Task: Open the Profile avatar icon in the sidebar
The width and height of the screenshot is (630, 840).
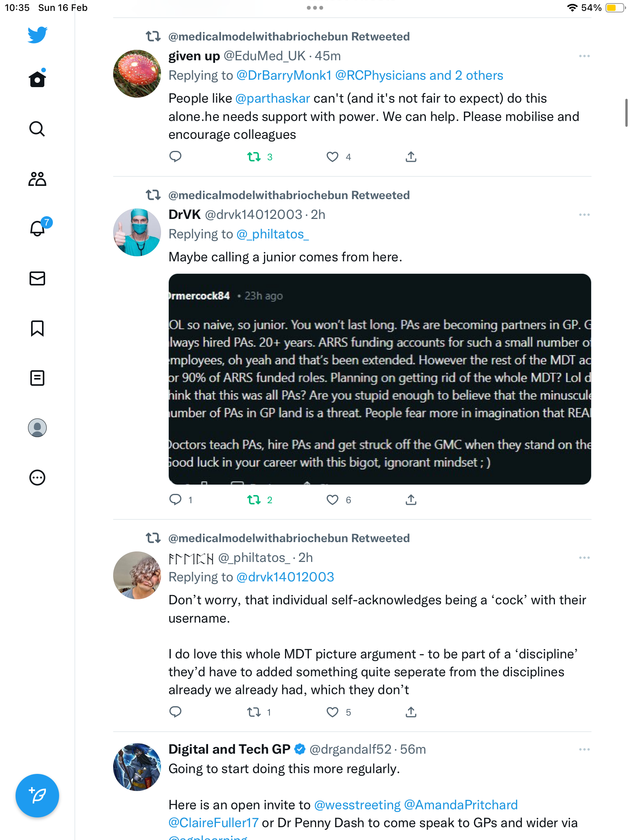Action: click(x=37, y=428)
